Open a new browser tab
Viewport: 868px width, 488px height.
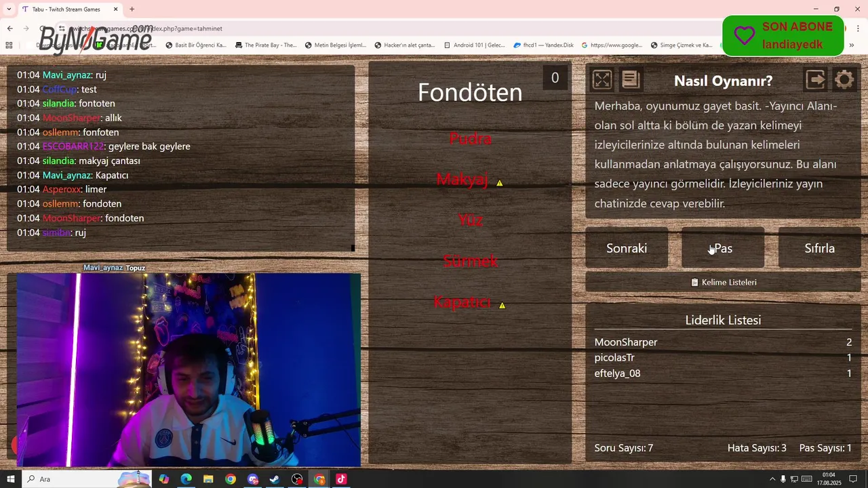(x=132, y=9)
